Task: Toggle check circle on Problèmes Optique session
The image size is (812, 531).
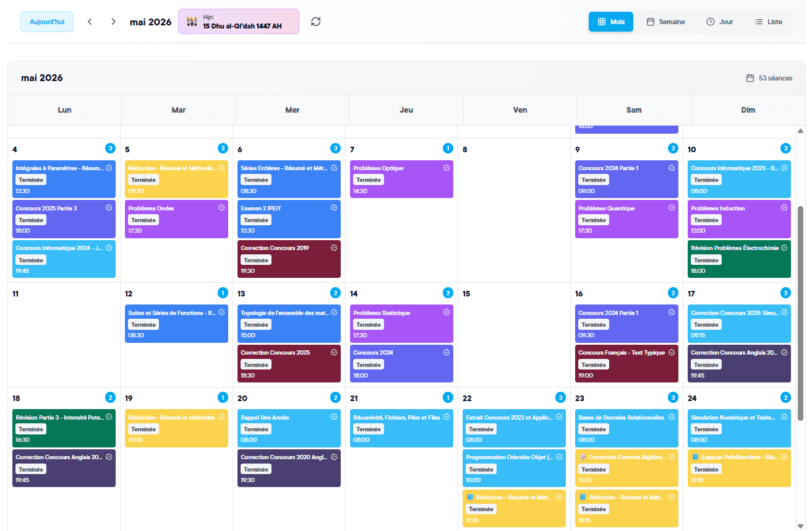Action: pos(447,168)
